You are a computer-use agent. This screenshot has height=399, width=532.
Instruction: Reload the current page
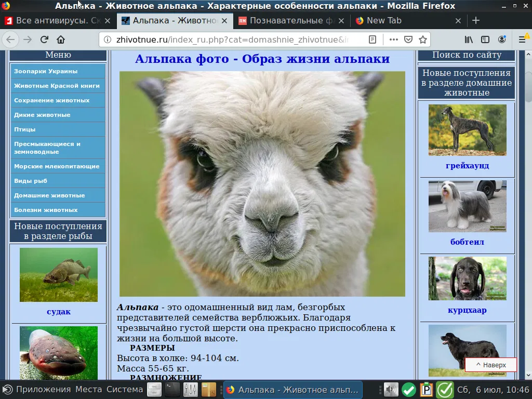pos(44,39)
